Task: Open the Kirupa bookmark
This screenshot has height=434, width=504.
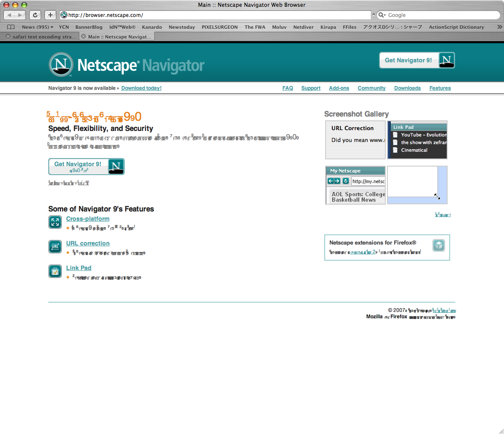Action: (328, 27)
